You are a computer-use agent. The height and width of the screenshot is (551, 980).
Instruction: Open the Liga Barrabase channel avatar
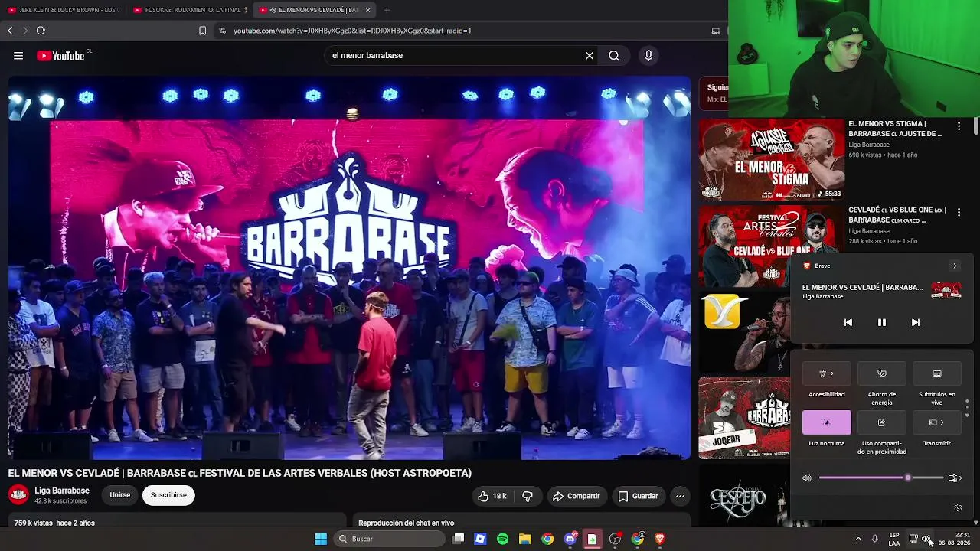[x=18, y=495]
